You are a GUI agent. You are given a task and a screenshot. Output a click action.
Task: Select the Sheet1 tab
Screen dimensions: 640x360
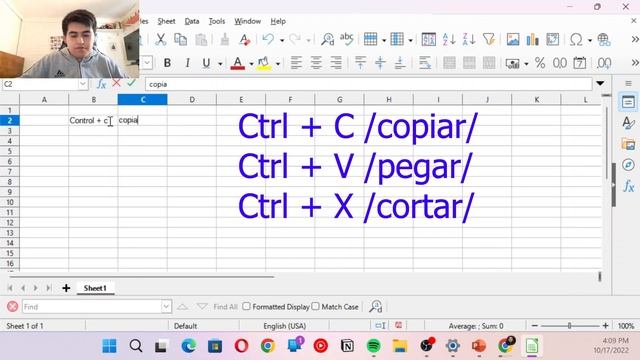[x=95, y=288]
